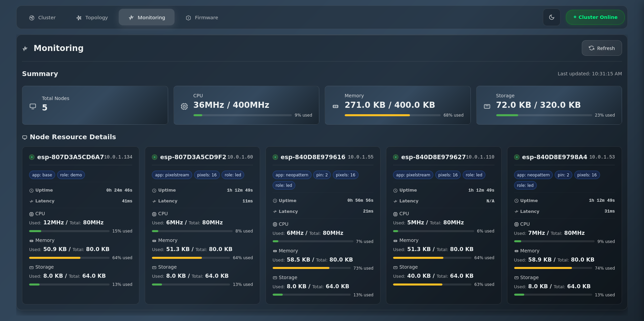The width and height of the screenshot is (644, 321).
Task: Click the Firmware chip icon in navigation
Action: (x=188, y=18)
